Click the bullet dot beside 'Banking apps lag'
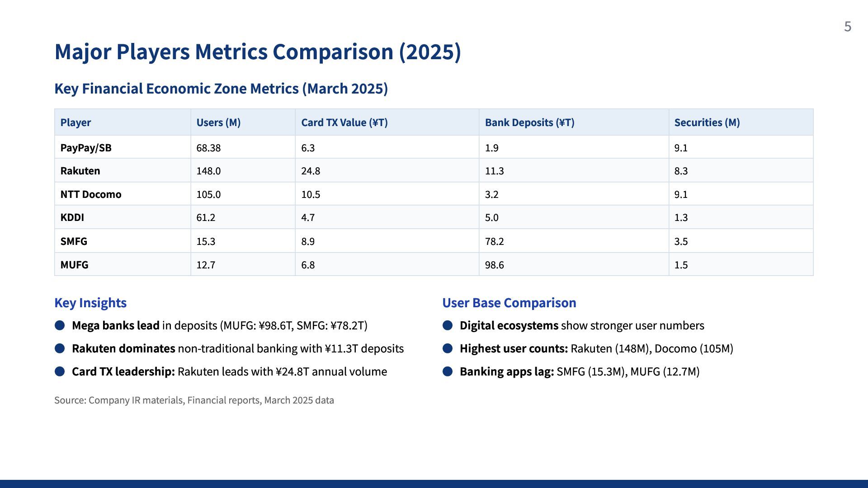This screenshot has height=488, width=868. [x=448, y=371]
